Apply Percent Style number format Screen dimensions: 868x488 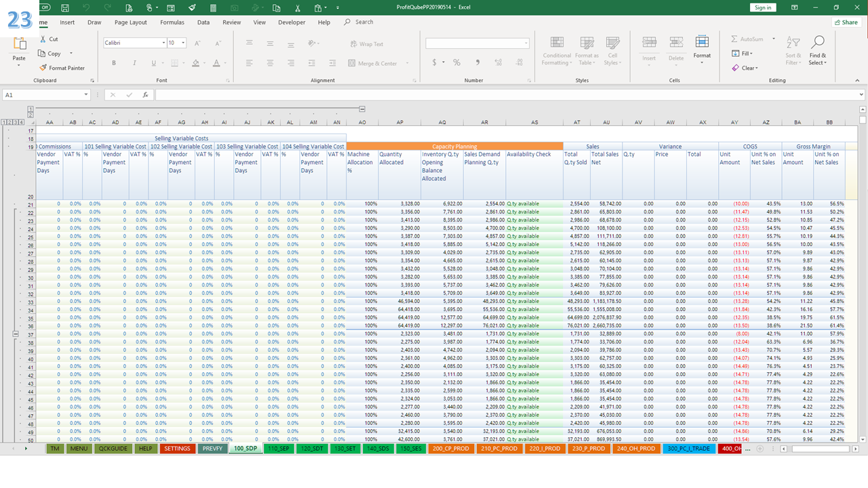point(456,62)
